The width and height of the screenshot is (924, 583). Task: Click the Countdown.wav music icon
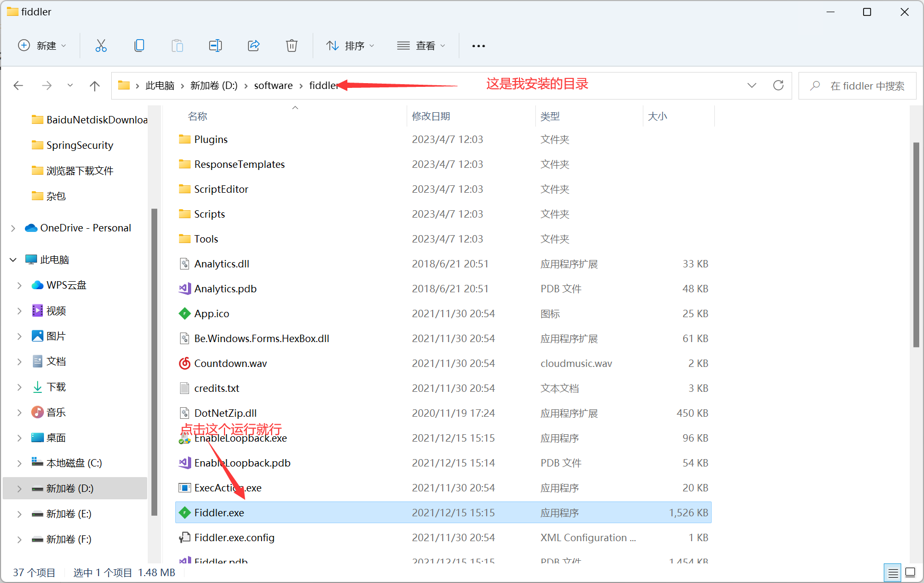tap(184, 363)
